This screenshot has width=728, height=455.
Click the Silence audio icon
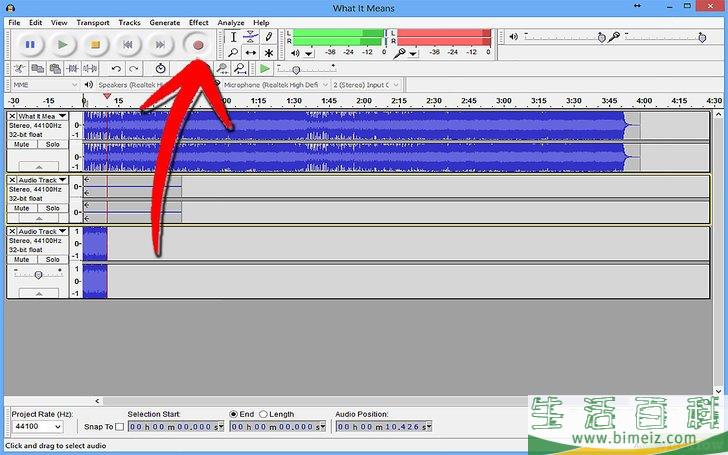pos(90,69)
